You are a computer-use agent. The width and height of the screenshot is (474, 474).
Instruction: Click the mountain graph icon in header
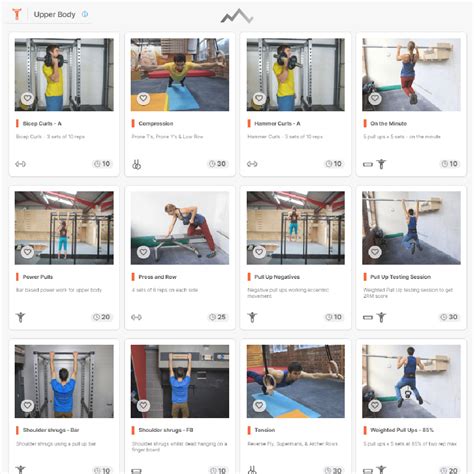(237, 16)
